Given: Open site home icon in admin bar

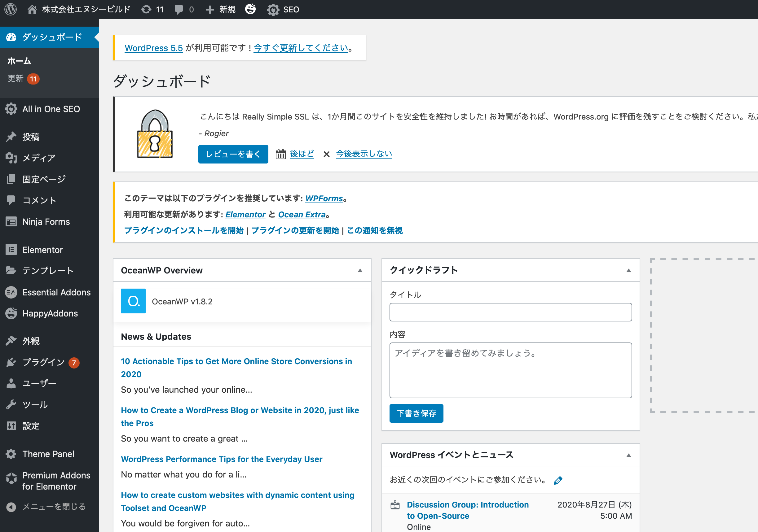Looking at the screenshot, I should click(x=32, y=10).
